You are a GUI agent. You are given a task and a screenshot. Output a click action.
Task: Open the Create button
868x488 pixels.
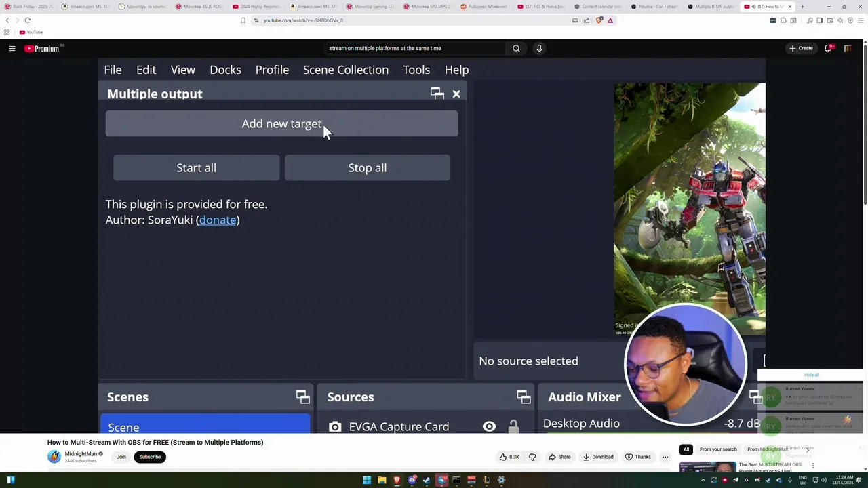pyautogui.click(x=801, y=48)
